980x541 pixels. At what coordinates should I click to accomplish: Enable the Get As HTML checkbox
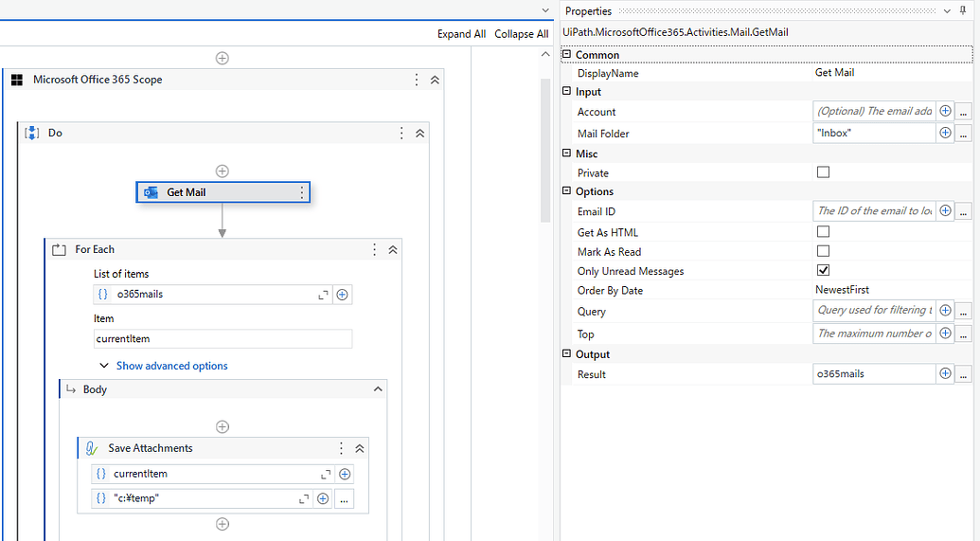pos(823,231)
